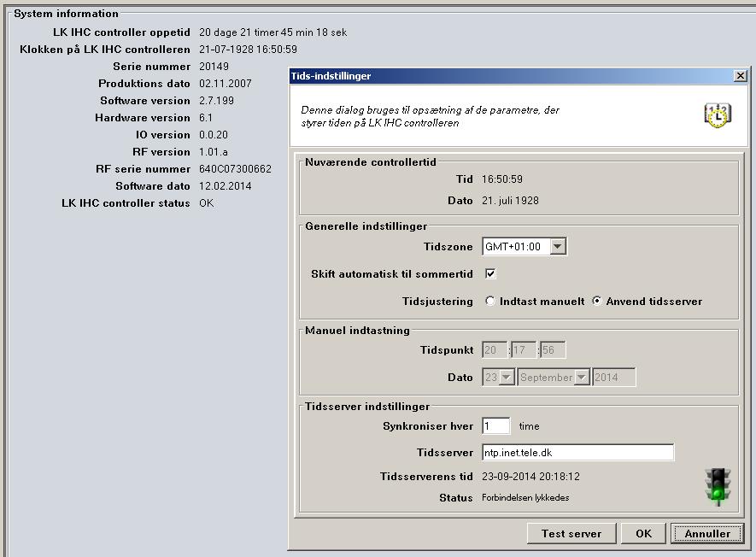This screenshot has height=557, width=756.
Task: Close the Tids-indstillinger dialog with X
Action: point(740,76)
